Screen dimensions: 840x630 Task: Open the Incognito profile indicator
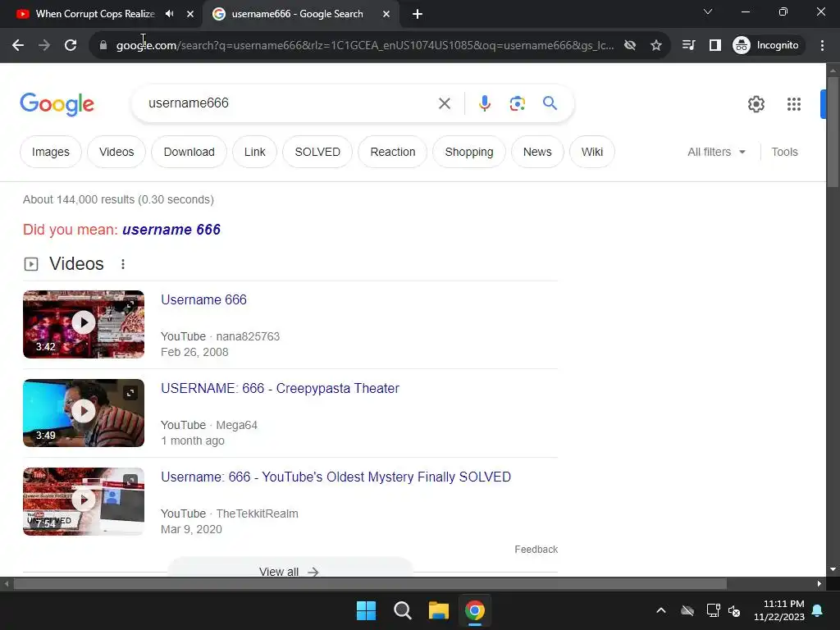tap(767, 46)
